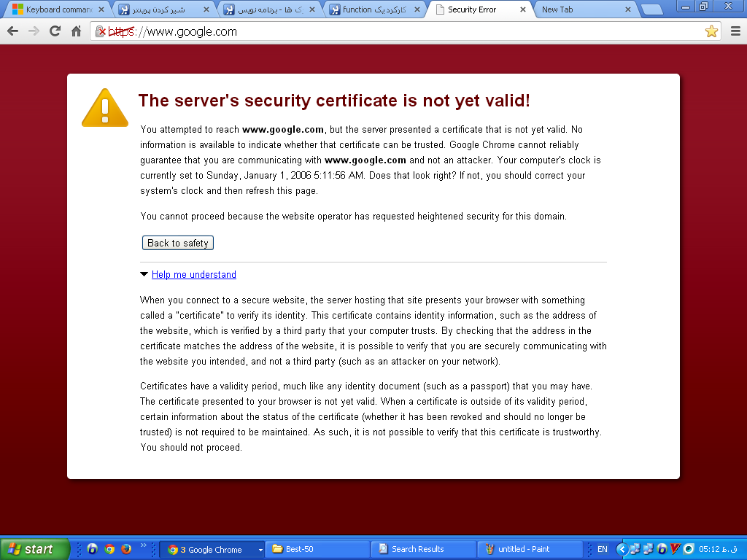
Task: Select the Security Error tab
Action: [x=479, y=9]
